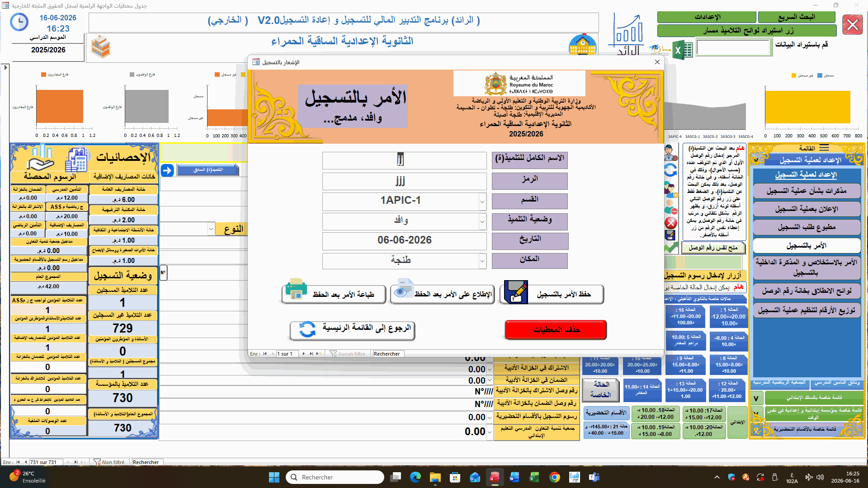Click the red circle X icon in side strip
This screenshot has width=868, height=488.
[x=671, y=223]
